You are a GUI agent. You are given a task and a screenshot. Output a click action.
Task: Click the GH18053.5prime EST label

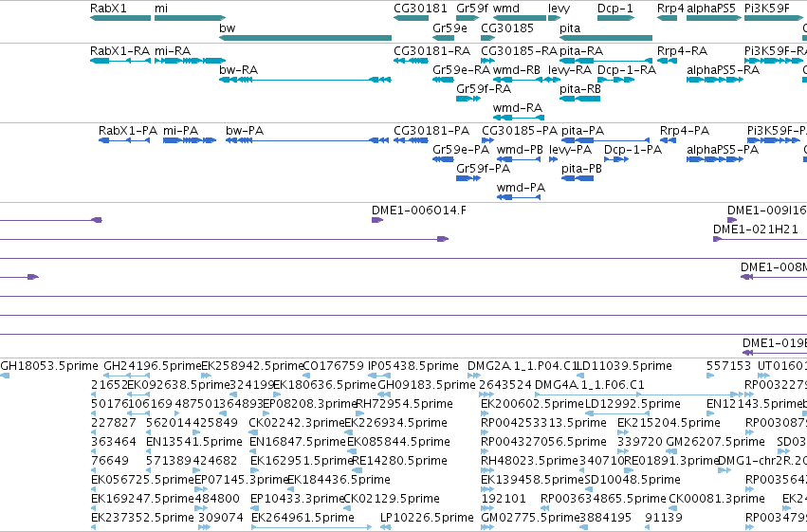click(49, 366)
